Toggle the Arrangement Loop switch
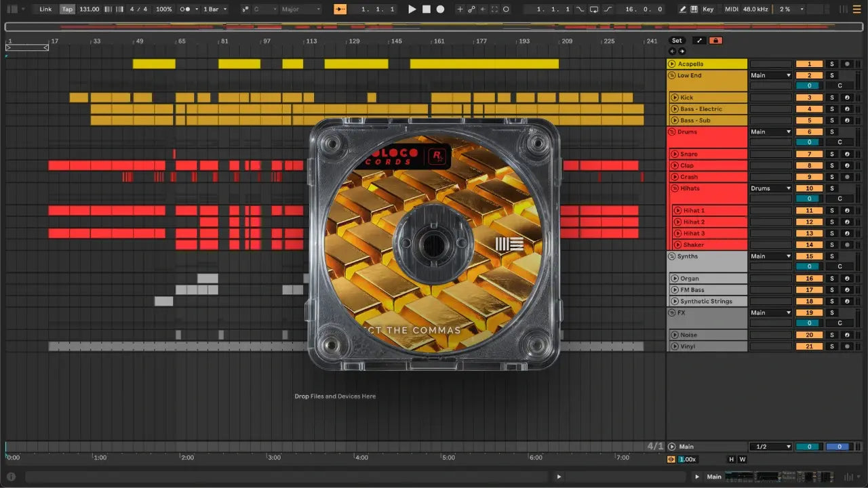 click(594, 9)
